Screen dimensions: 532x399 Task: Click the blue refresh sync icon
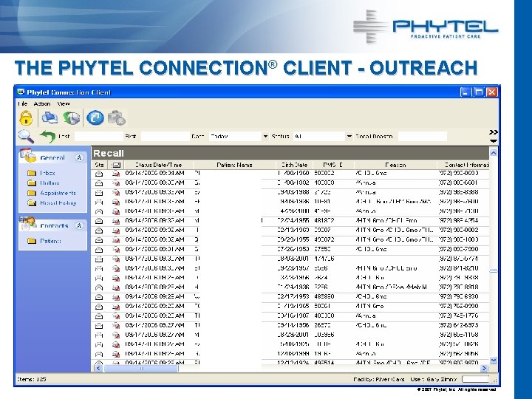coord(95,117)
